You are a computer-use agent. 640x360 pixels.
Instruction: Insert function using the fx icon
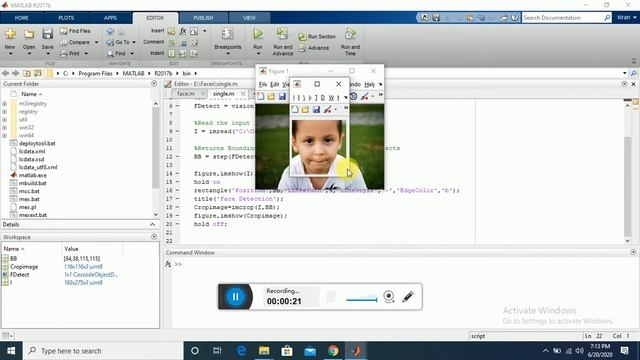(183, 31)
